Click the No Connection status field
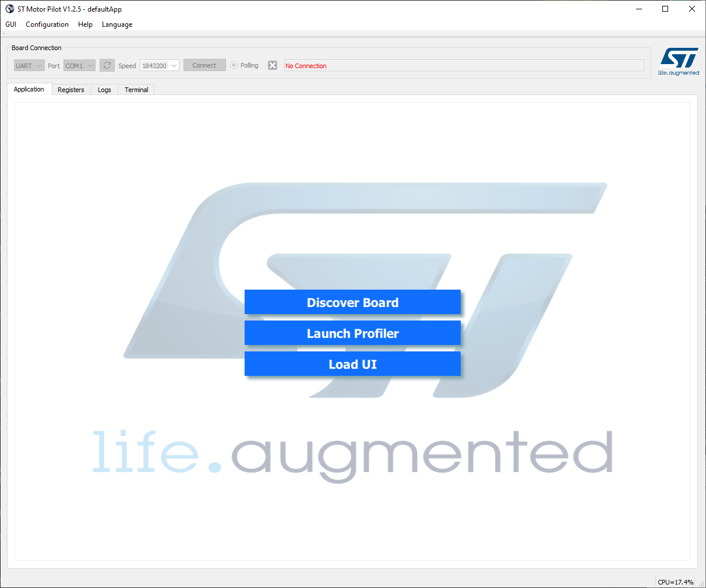Image resolution: width=706 pixels, height=588 pixels. (464, 65)
